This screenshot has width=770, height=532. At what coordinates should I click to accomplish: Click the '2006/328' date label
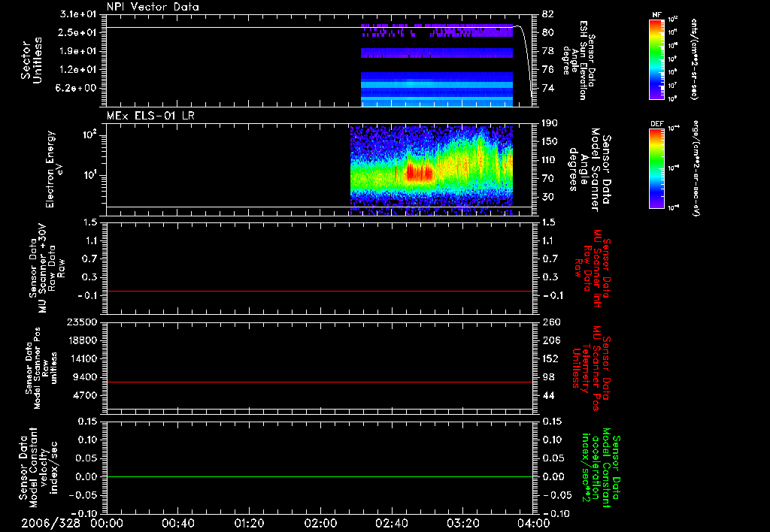[50, 523]
